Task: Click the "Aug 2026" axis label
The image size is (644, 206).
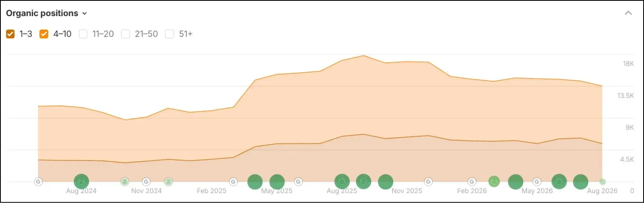Action: 602,191
